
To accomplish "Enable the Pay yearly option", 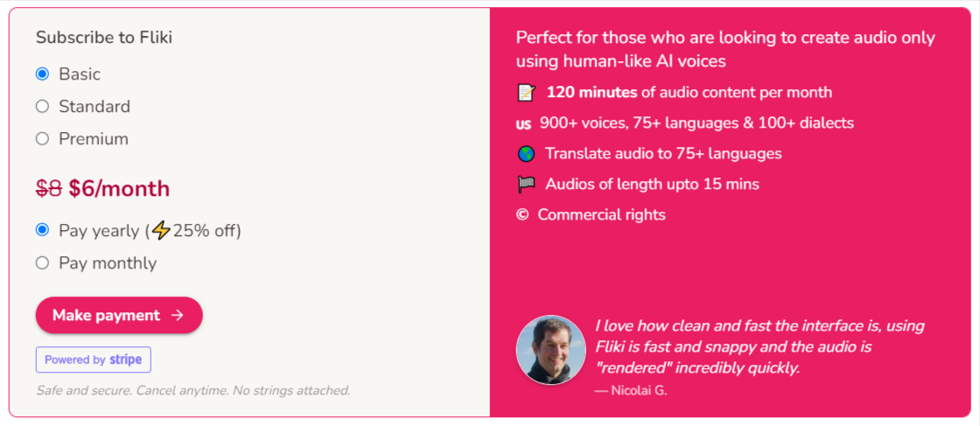I will (x=42, y=230).
